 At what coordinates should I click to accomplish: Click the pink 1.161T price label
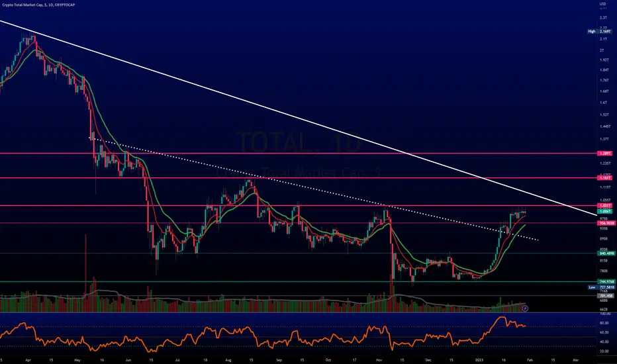(x=605, y=178)
